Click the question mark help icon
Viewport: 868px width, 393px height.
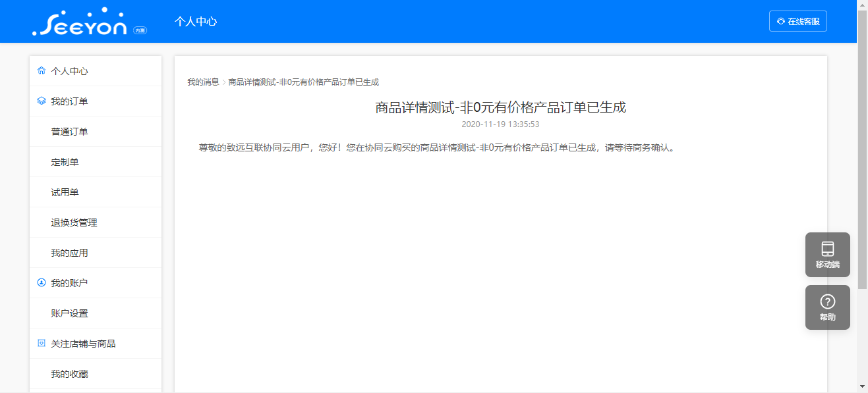click(828, 301)
